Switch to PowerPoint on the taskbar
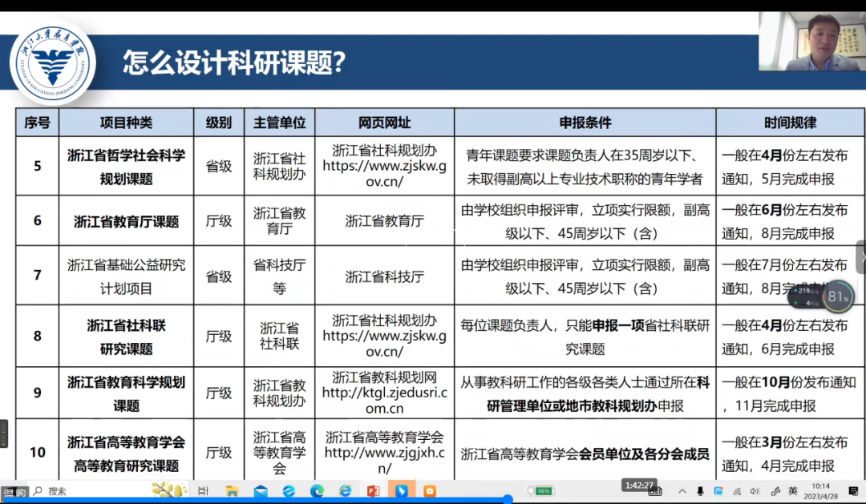The width and height of the screenshot is (866, 504). coord(374,490)
